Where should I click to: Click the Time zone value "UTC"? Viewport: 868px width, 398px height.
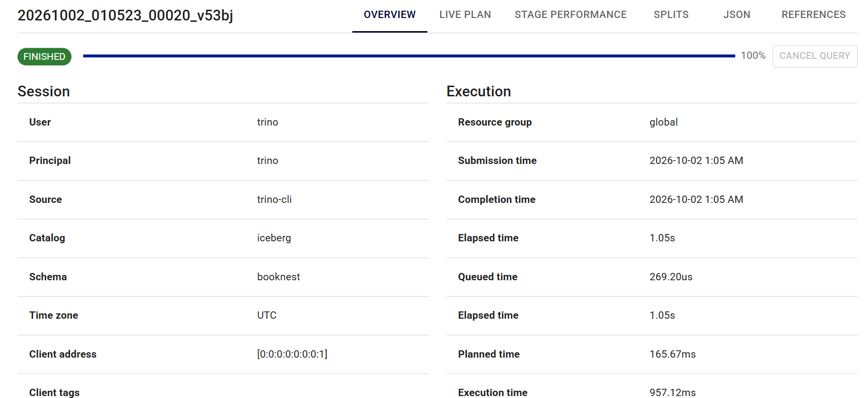pyautogui.click(x=266, y=315)
